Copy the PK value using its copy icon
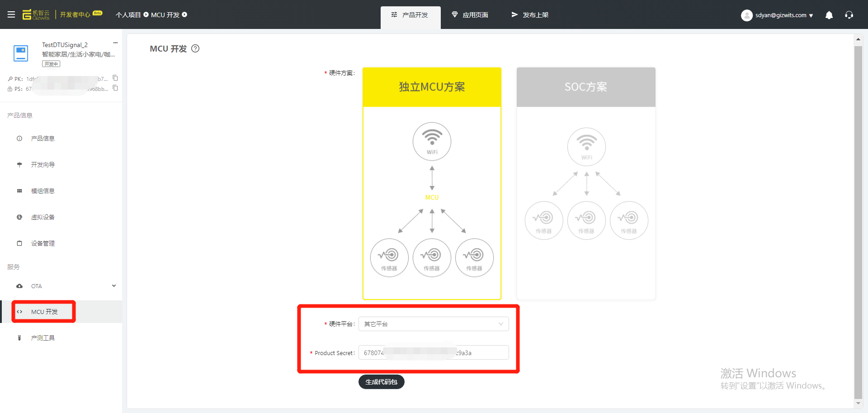Screen dimensions: 868x413 click(x=115, y=78)
